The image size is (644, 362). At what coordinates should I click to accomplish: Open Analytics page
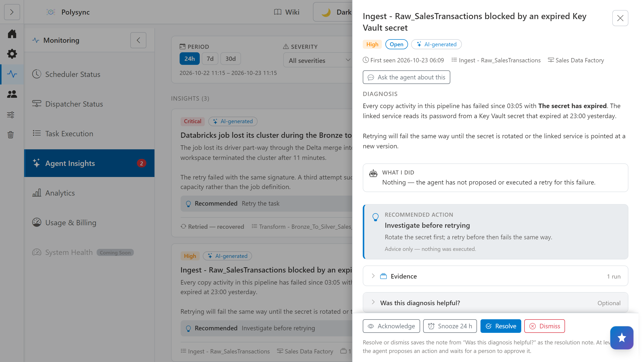tap(89, 193)
